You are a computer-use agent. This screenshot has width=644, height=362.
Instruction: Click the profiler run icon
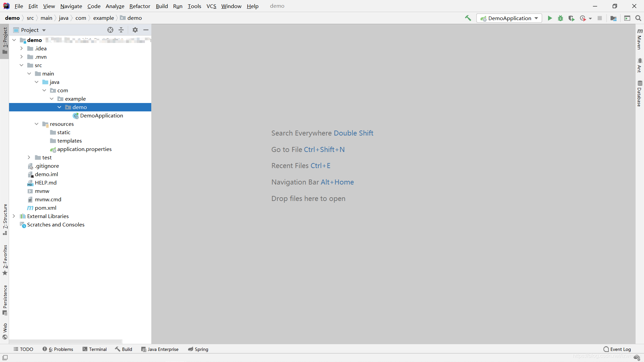[x=583, y=18]
